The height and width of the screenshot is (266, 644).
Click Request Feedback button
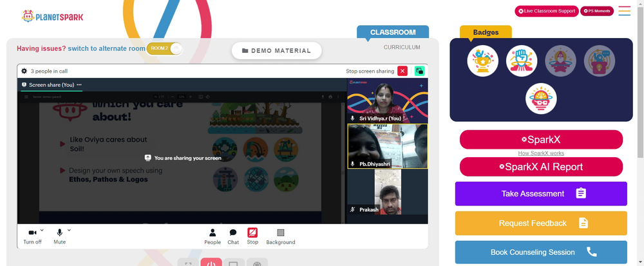click(541, 223)
